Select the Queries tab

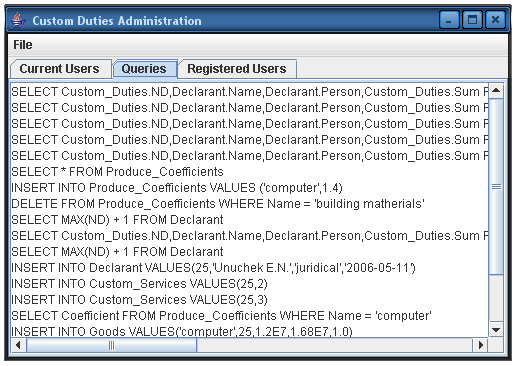tap(144, 69)
